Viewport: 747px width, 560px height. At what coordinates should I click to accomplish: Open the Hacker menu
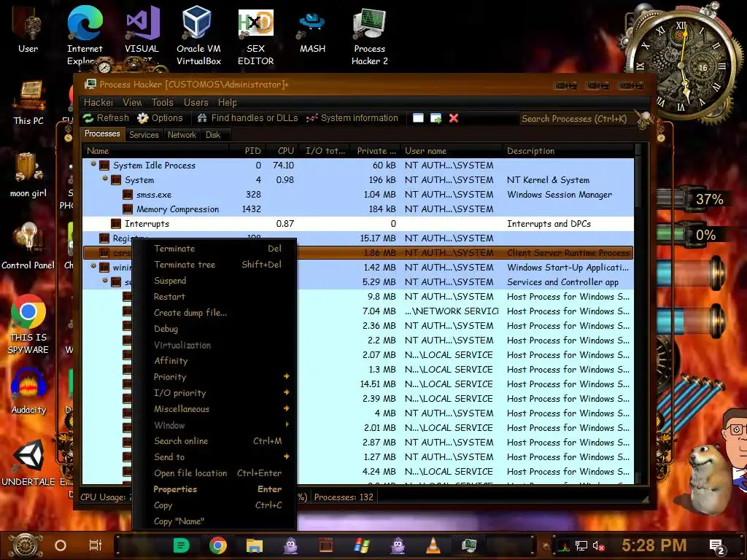point(98,102)
